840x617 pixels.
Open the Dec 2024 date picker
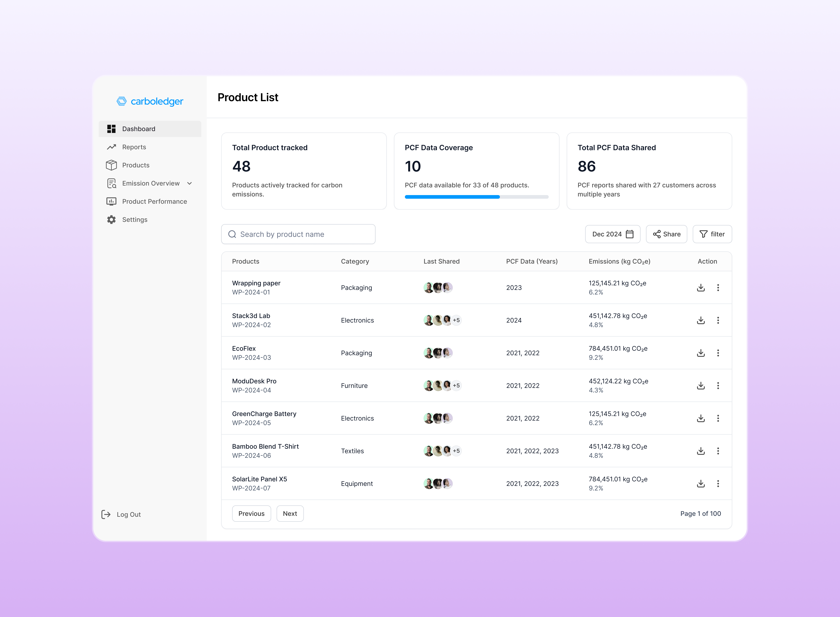tap(612, 234)
